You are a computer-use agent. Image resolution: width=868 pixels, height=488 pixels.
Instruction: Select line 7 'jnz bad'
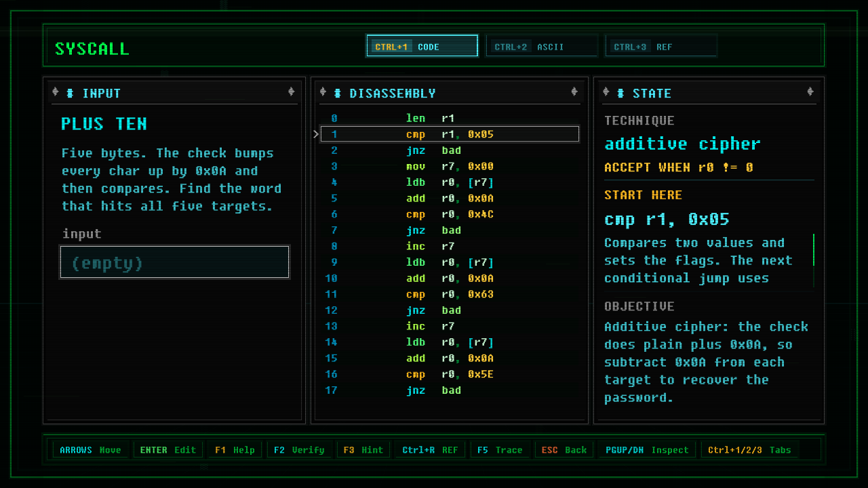point(450,230)
